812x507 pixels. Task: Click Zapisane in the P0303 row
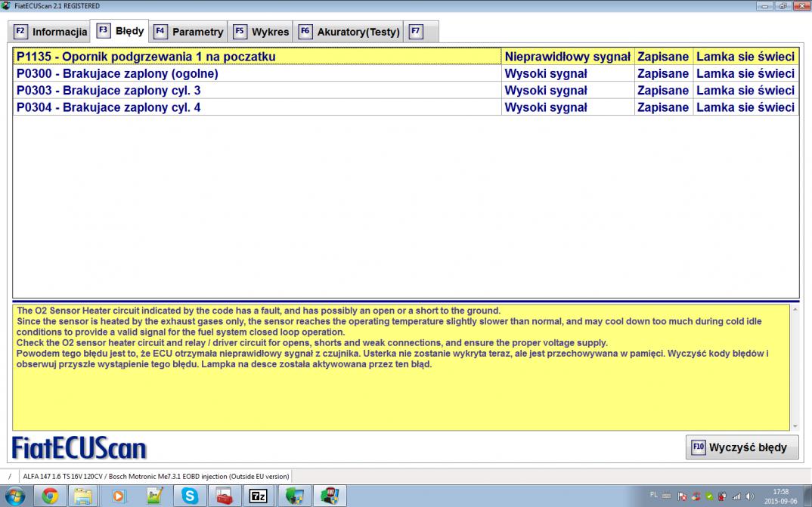pyautogui.click(x=663, y=91)
